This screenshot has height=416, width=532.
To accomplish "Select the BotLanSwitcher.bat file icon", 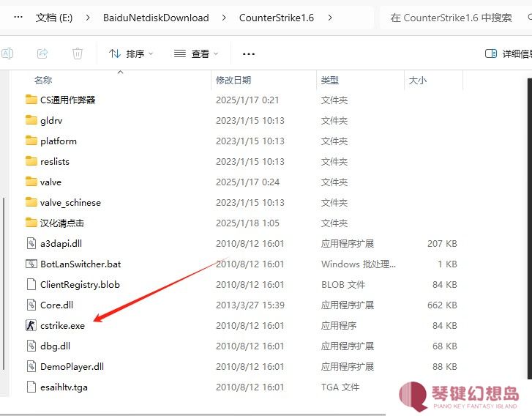I will point(31,264).
